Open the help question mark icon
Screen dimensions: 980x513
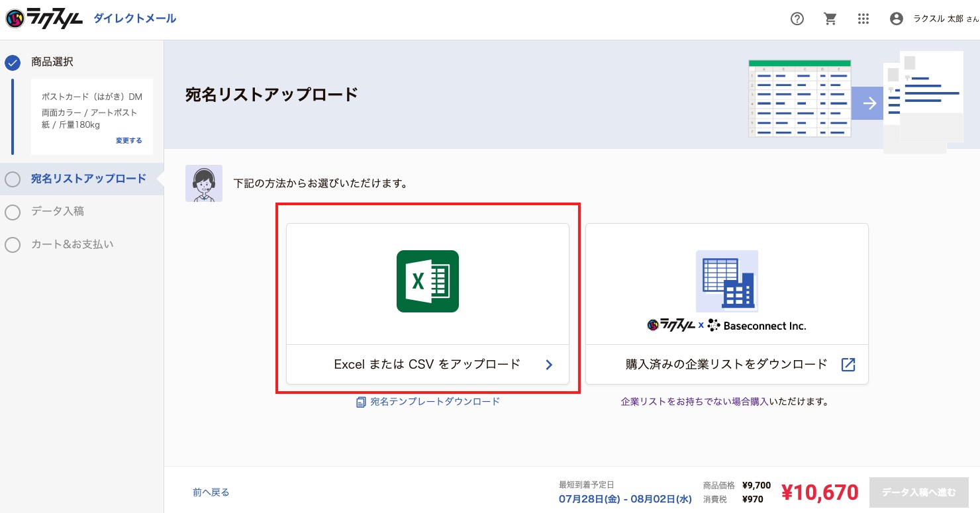click(x=797, y=19)
